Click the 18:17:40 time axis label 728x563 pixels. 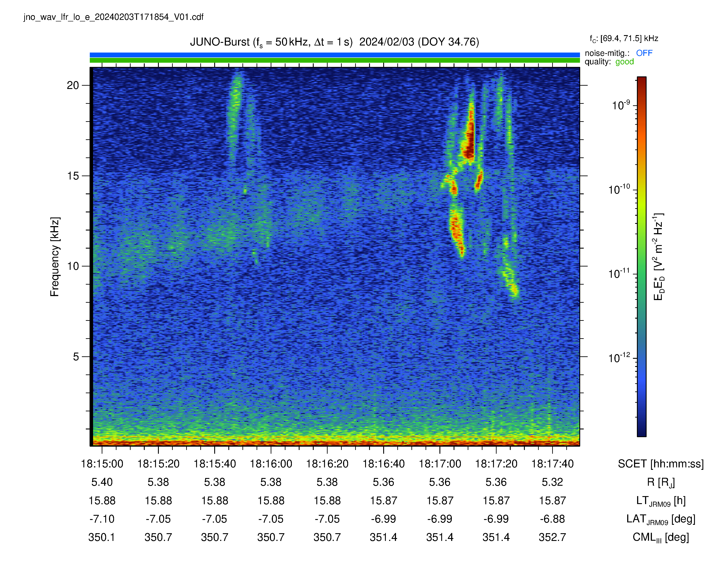[552, 464]
